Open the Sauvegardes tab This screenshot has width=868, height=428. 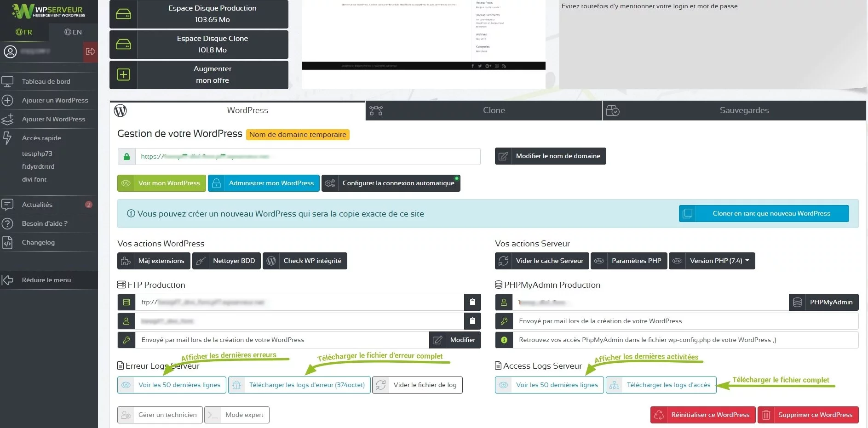point(734,110)
